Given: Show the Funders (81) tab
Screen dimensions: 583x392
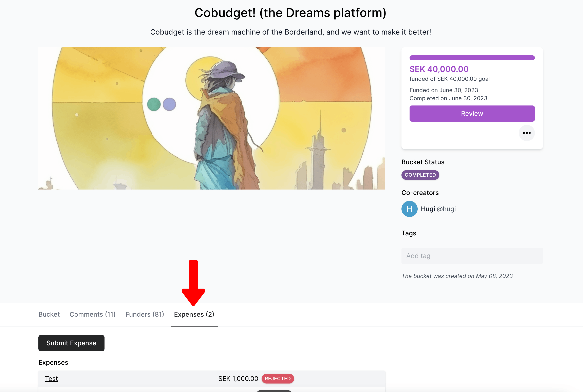Looking at the screenshot, I should pos(145,314).
